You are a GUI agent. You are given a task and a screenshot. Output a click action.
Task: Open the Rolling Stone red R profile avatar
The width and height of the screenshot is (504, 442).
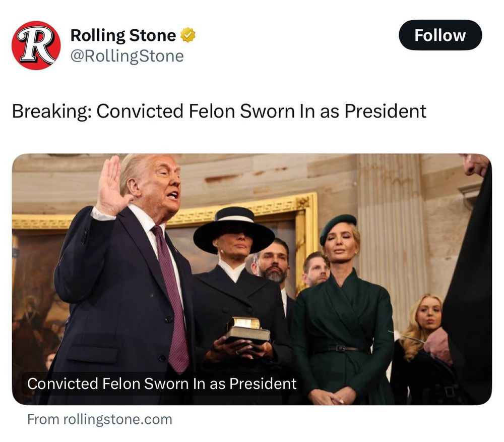coord(36,45)
